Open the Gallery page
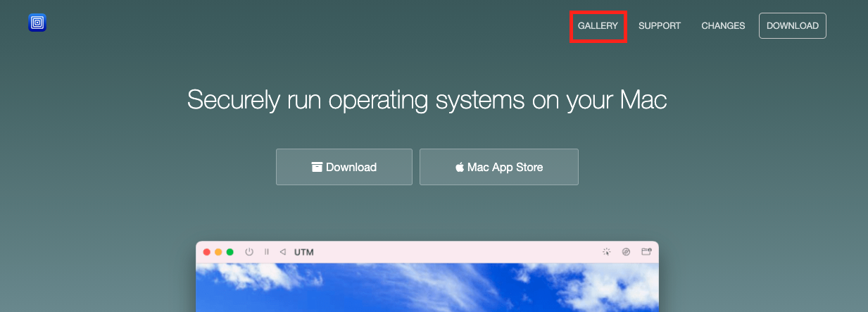 pos(598,26)
